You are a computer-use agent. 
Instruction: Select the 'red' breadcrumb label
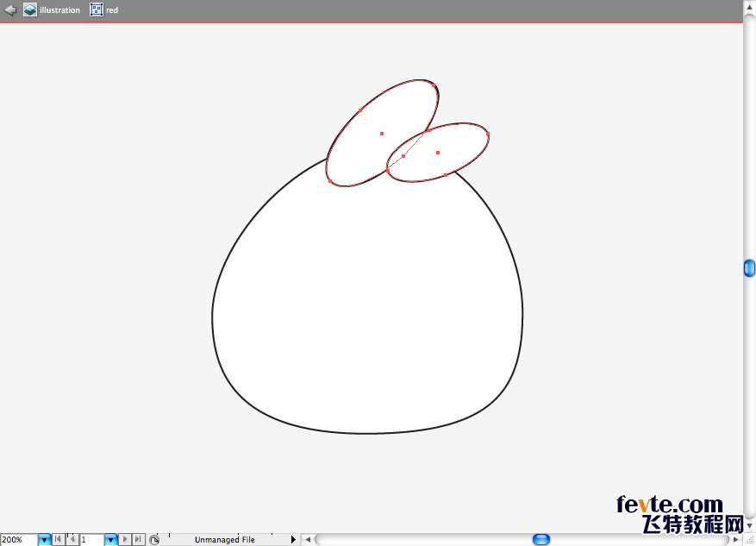[x=112, y=10]
